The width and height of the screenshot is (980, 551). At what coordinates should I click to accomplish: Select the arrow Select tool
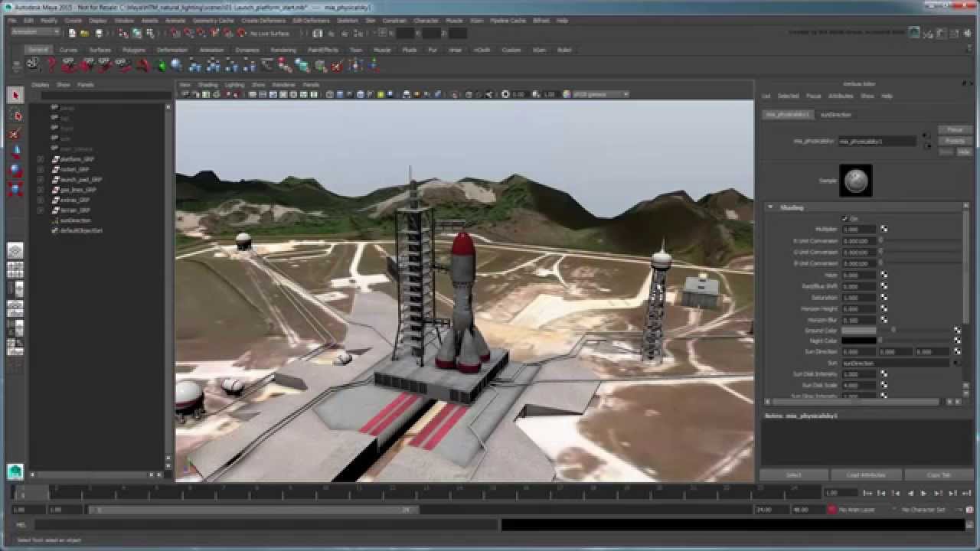[x=15, y=95]
